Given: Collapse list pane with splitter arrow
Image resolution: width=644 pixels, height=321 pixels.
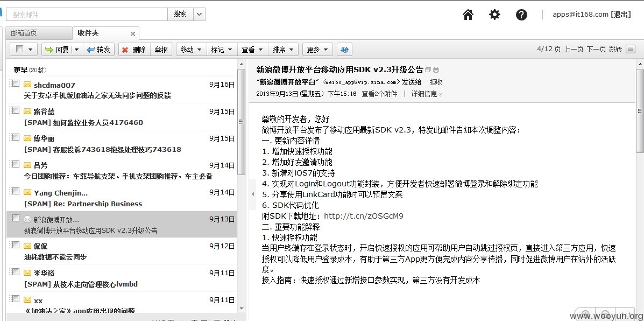Looking at the screenshot, I should click(252, 194).
